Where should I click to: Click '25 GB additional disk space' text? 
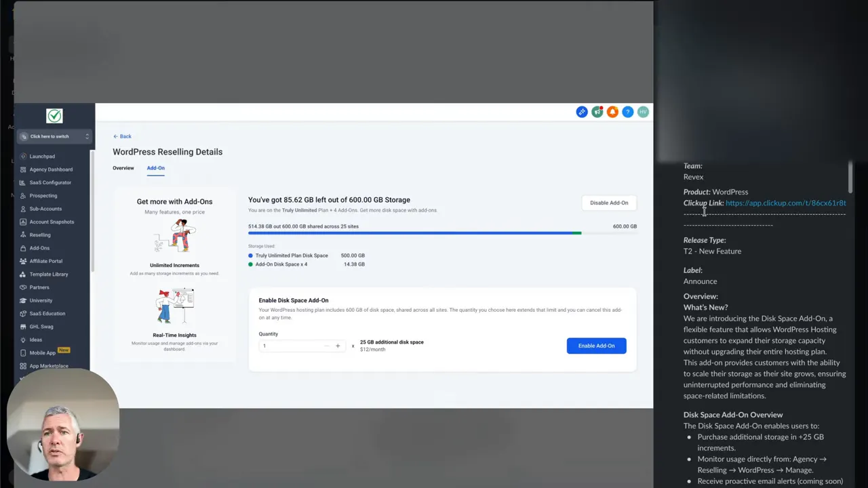392,342
